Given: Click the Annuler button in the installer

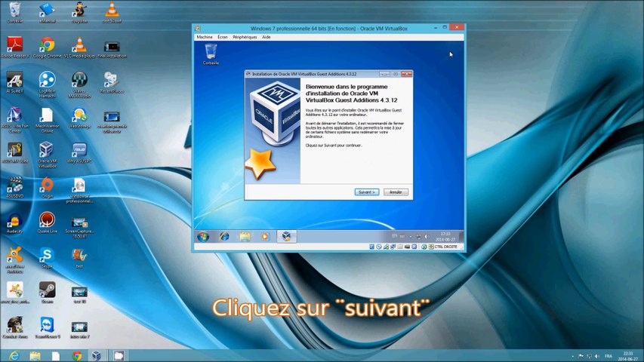Looking at the screenshot, I should click(396, 192).
